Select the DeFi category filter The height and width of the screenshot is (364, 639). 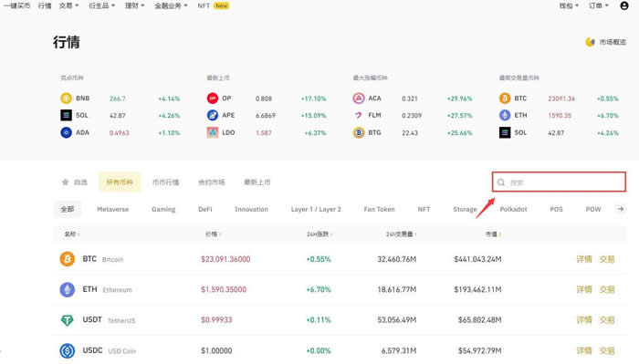(x=205, y=209)
